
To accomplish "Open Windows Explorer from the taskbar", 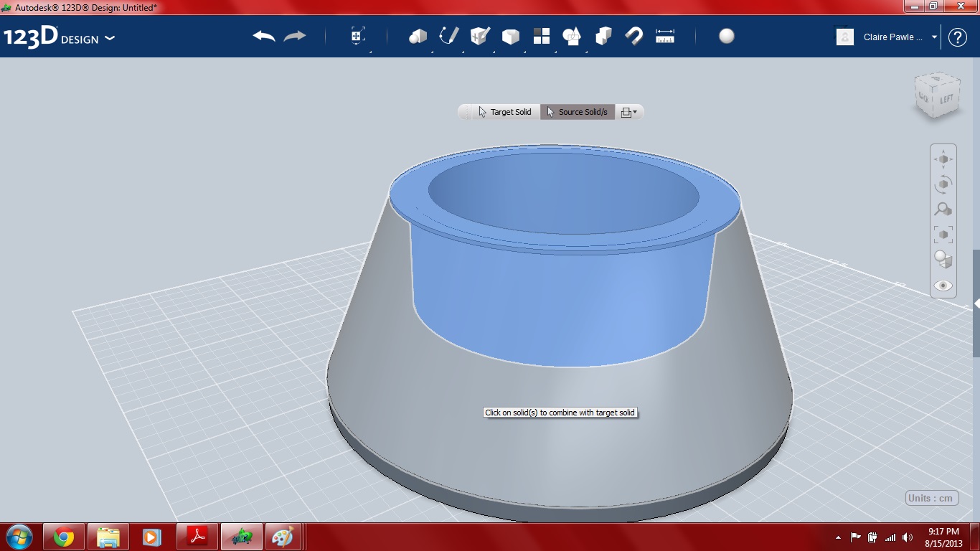I will pyautogui.click(x=108, y=537).
